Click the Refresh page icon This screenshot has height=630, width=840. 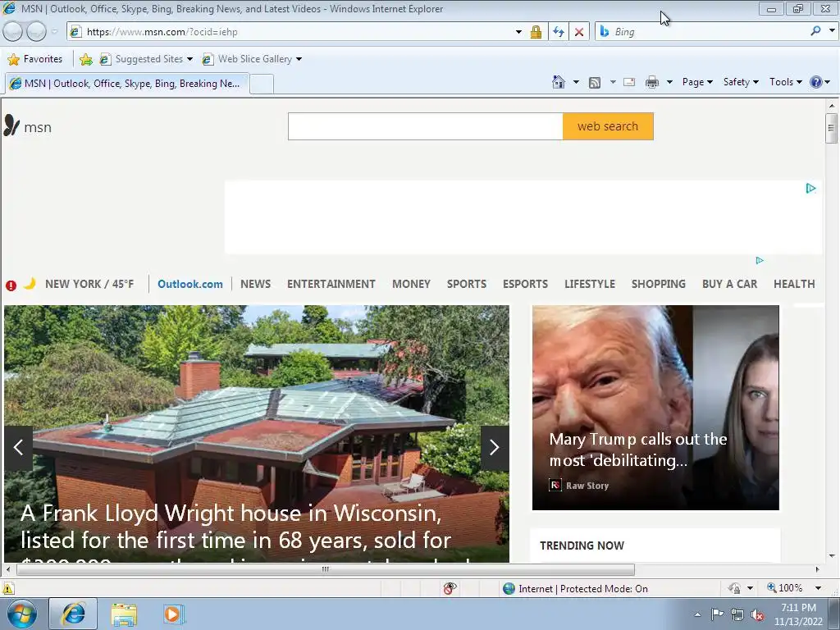click(x=559, y=32)
